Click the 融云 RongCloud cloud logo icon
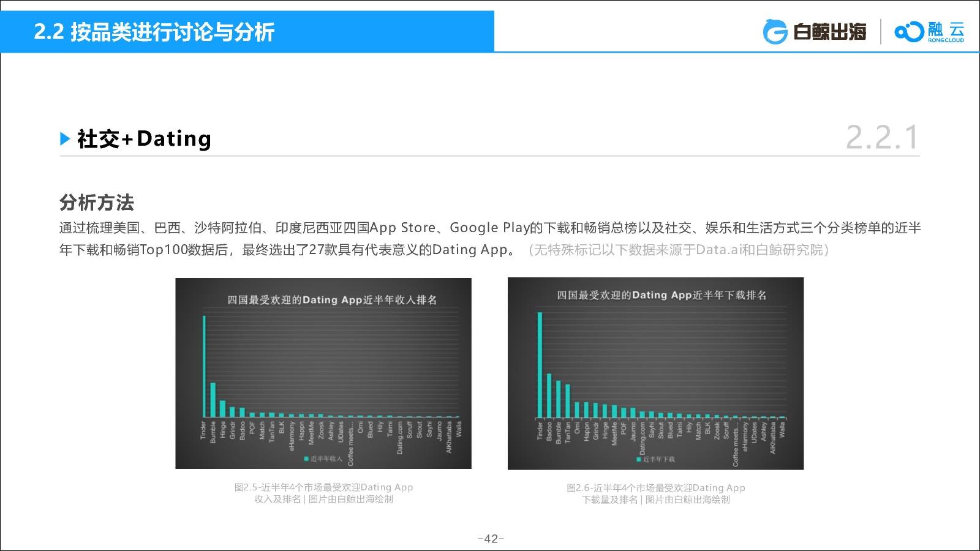 (x=908, y=32)
